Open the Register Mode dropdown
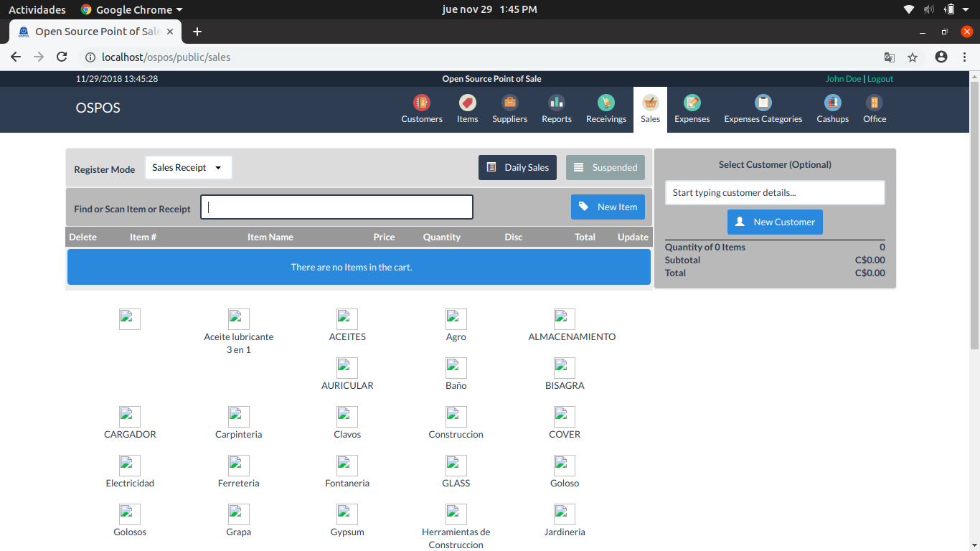This screenshot has width=980, height=551. pyautogui.click(x=188, y=167)
